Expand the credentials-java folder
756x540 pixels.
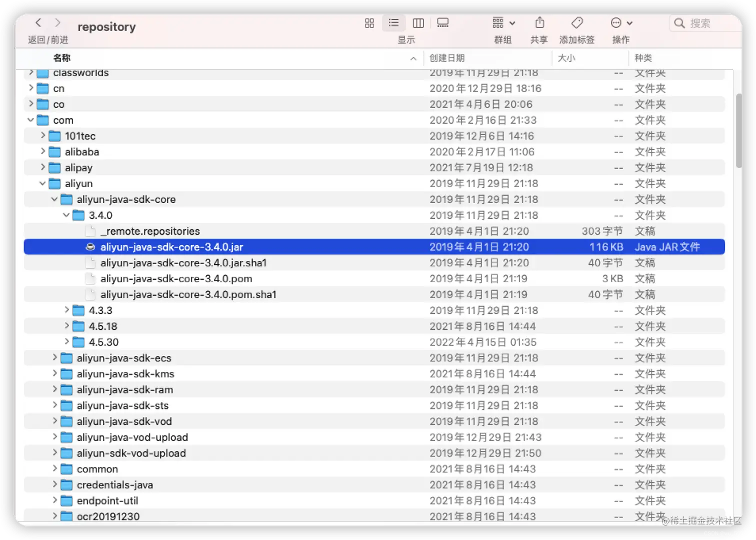click(54, 484)
